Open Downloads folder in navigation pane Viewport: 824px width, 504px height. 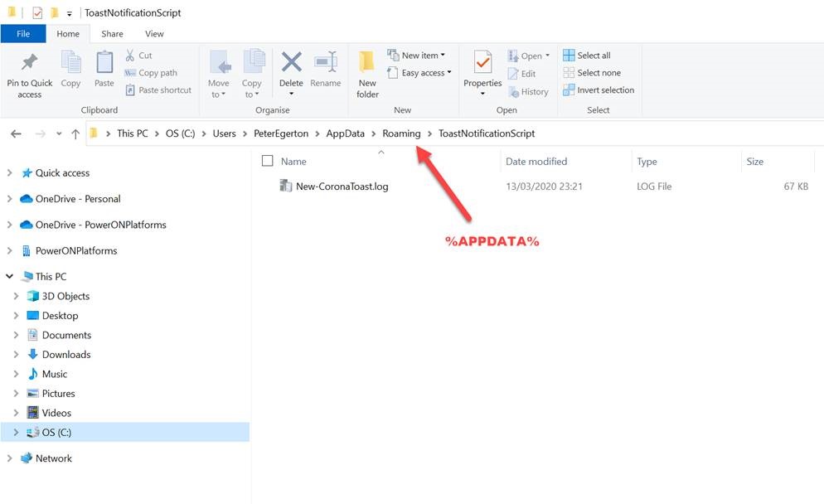(x=66, y=355)
